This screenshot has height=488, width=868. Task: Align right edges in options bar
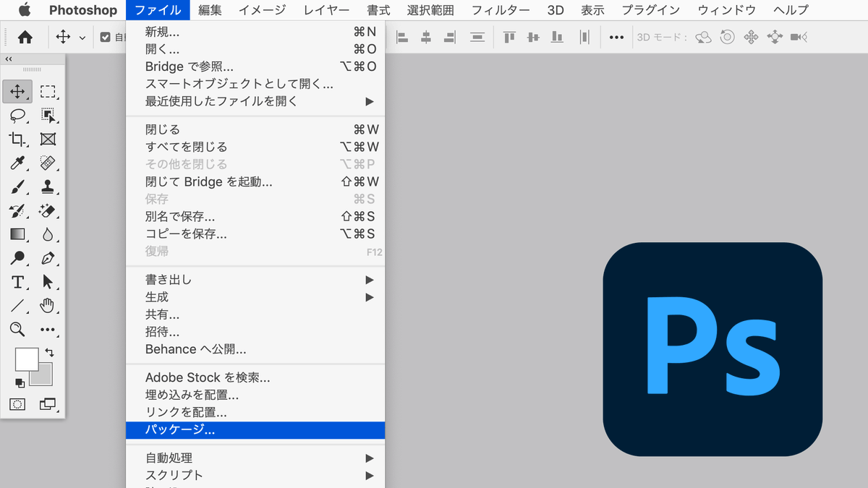pos(450,37)
